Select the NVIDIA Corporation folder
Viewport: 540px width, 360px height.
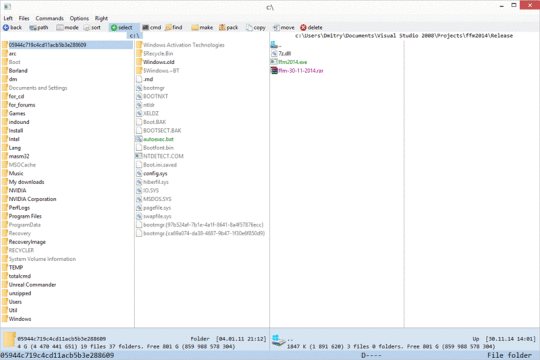coord(32,199)
